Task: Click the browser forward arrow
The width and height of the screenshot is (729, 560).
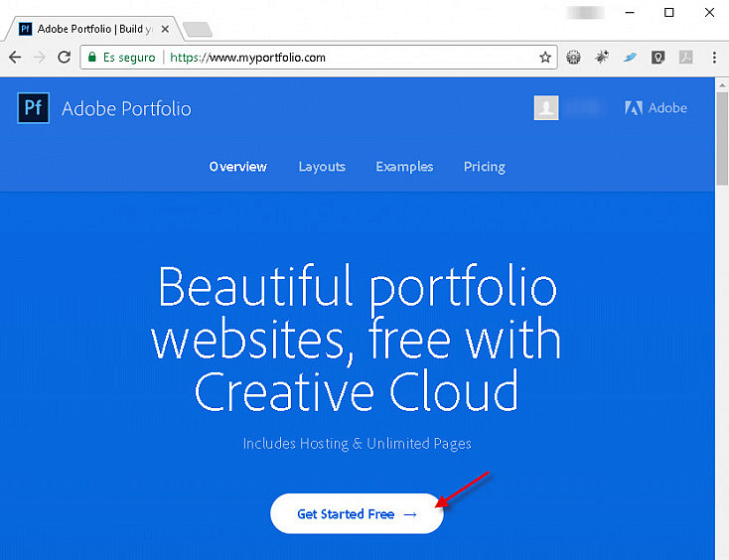Action: pyautogui.click(x=40, y=58)
